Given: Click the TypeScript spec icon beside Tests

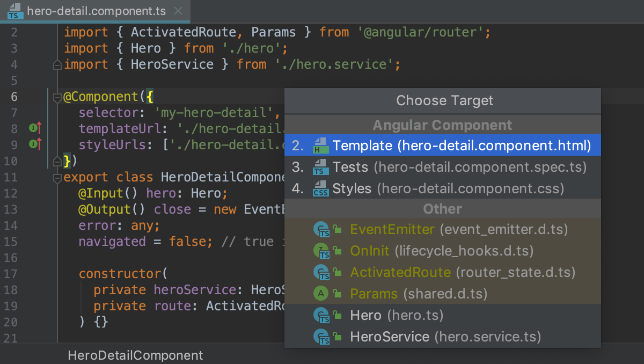Looking at the screenshot, I should coord(320,167).
